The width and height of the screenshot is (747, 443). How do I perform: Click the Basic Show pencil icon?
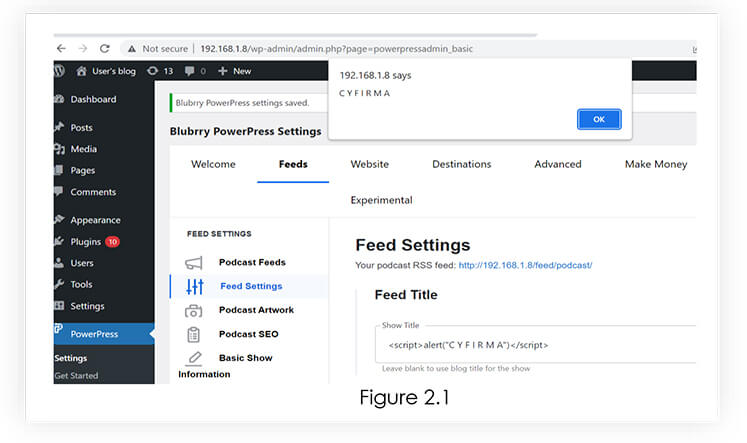click(194, 358)
